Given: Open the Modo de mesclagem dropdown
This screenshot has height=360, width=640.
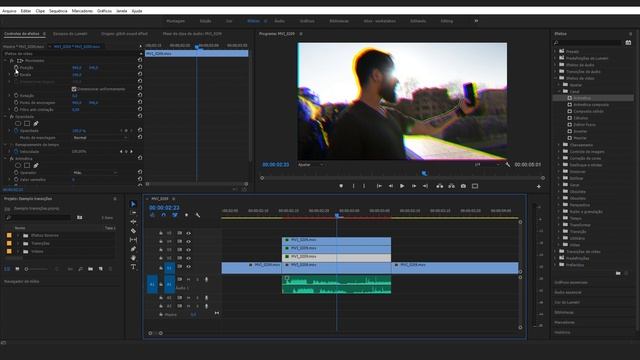Looking at the screenshot, I should tap(100, 138).
